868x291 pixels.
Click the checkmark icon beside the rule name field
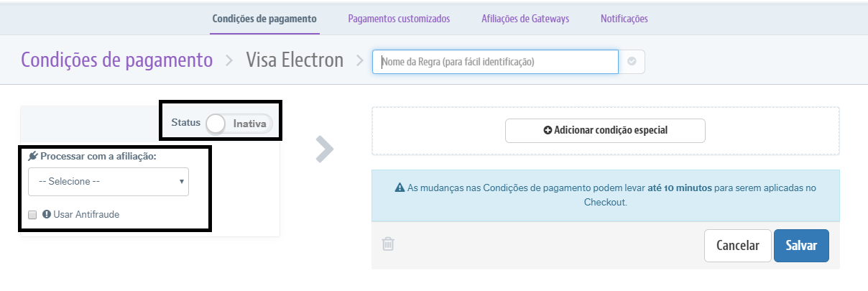coord(632,62)
